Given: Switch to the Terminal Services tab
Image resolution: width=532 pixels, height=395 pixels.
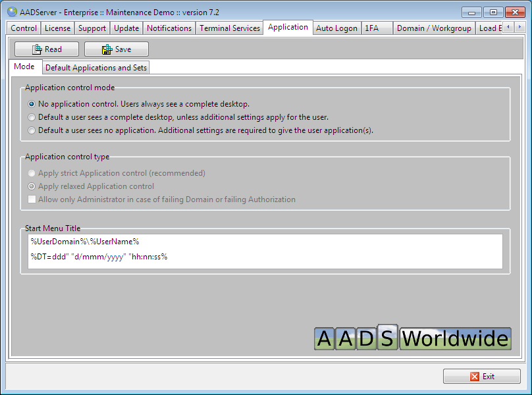Looking at the screenshot, I should (230, 28).
